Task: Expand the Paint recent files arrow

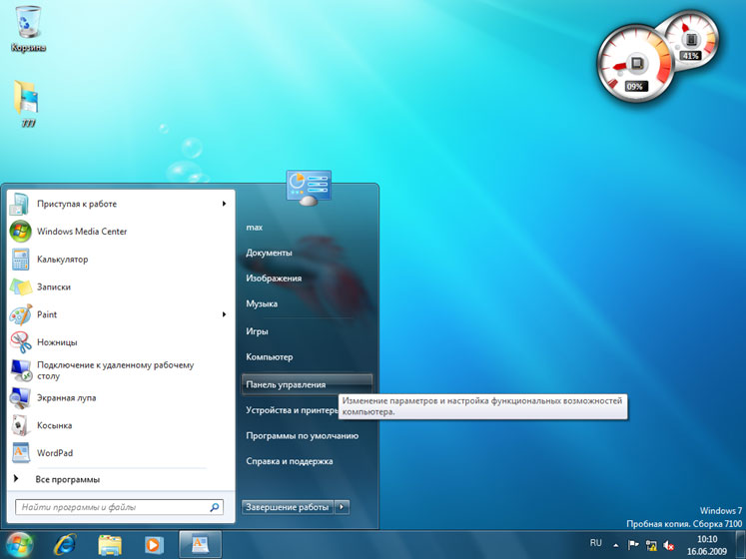Action: 225,314
